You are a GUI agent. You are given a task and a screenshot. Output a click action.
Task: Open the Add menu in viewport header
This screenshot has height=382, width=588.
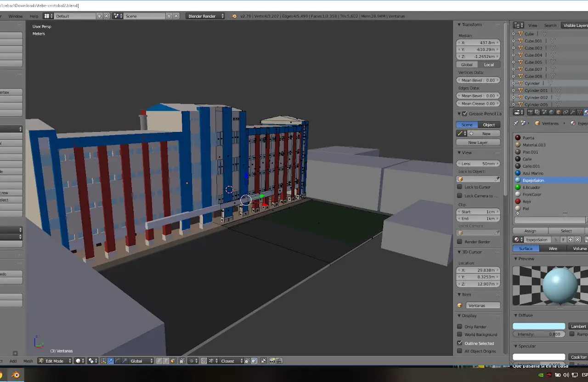(13, 361)
